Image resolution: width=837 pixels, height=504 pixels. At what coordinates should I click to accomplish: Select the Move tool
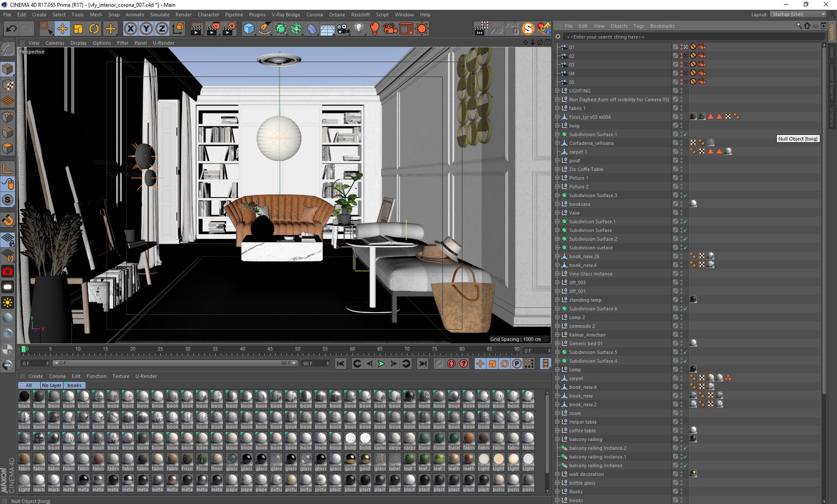tap(62, 29)
